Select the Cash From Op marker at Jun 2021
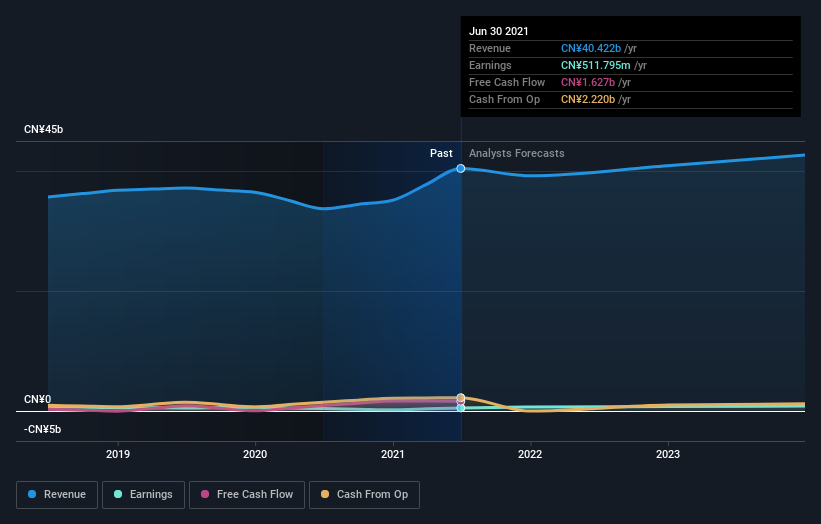The image size is (821, 524). tap(461, 397)
